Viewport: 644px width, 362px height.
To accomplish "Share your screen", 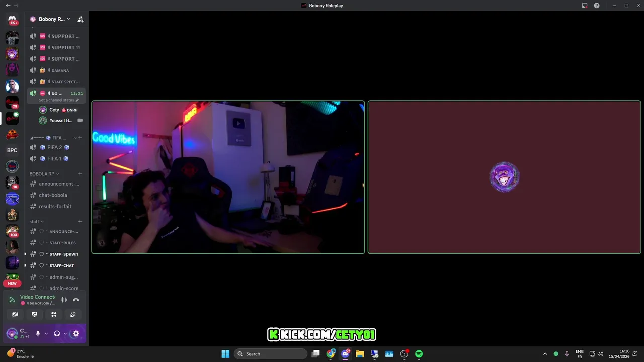I will tap(34, 314).
